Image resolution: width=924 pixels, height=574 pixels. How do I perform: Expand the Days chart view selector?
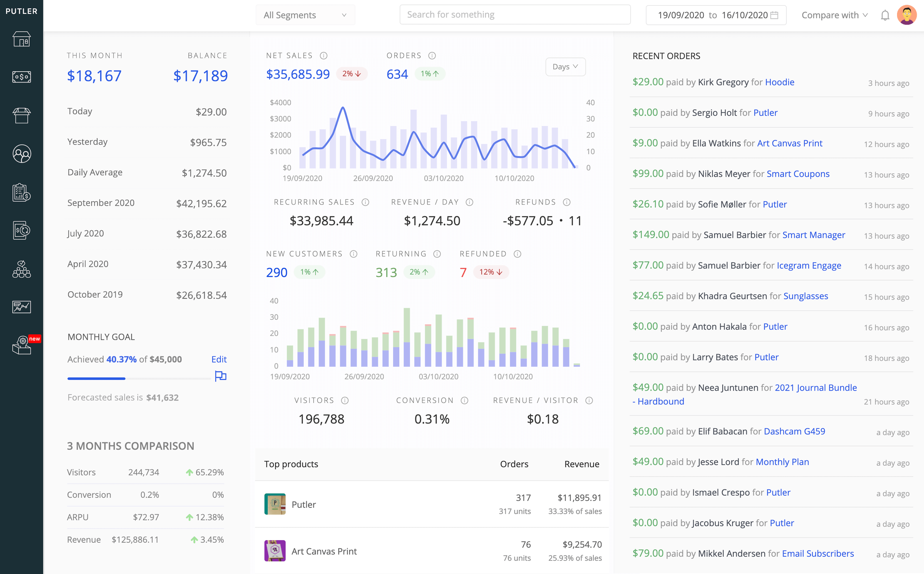566,66
